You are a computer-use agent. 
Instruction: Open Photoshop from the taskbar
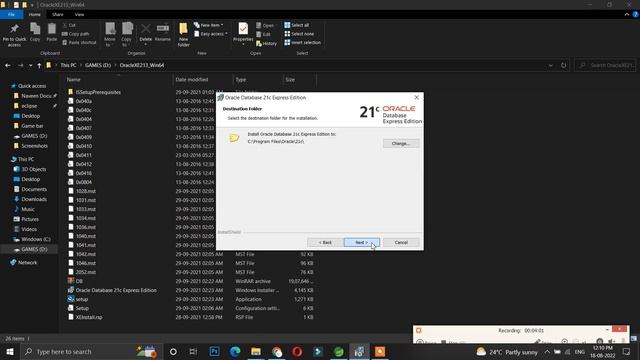214,351
